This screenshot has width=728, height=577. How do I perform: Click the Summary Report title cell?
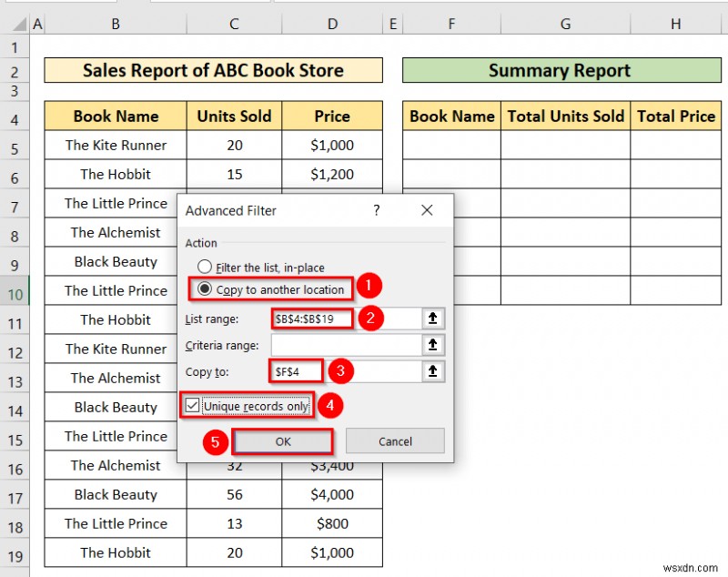[x=560, y=70]
